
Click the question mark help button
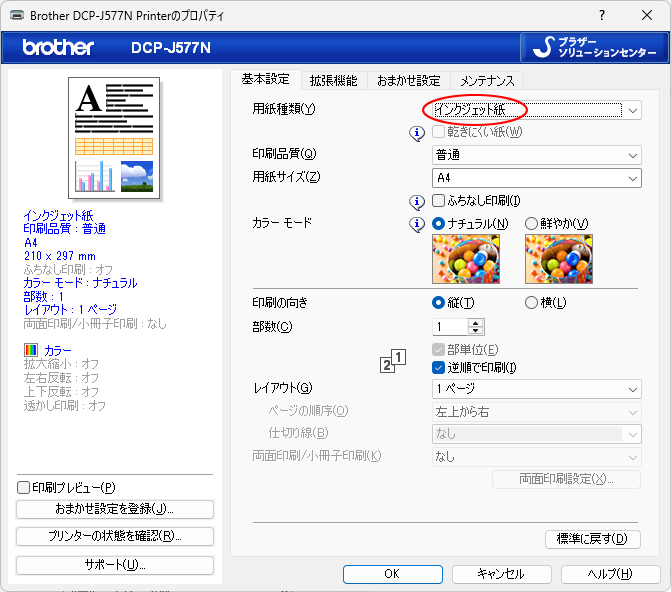tap(602, 15)
